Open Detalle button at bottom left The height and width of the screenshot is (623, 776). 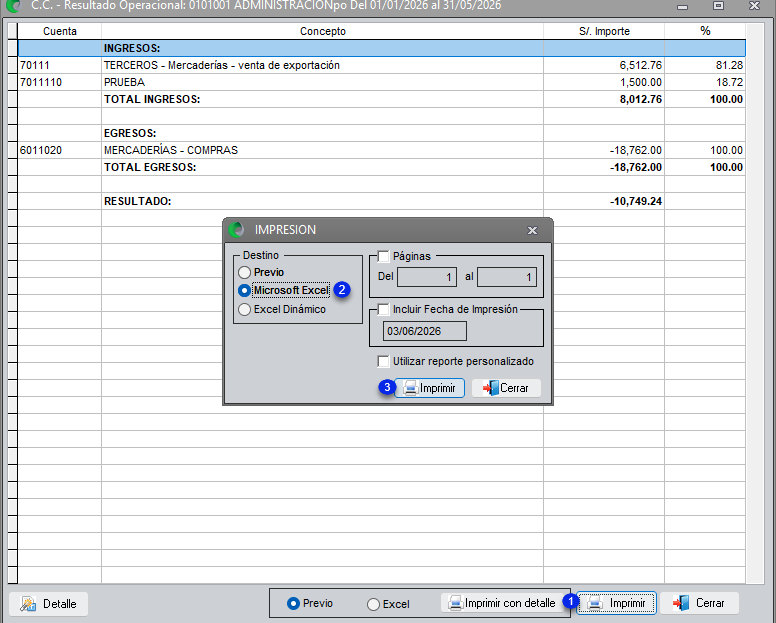pyautogui.click(x=48, y=604)
